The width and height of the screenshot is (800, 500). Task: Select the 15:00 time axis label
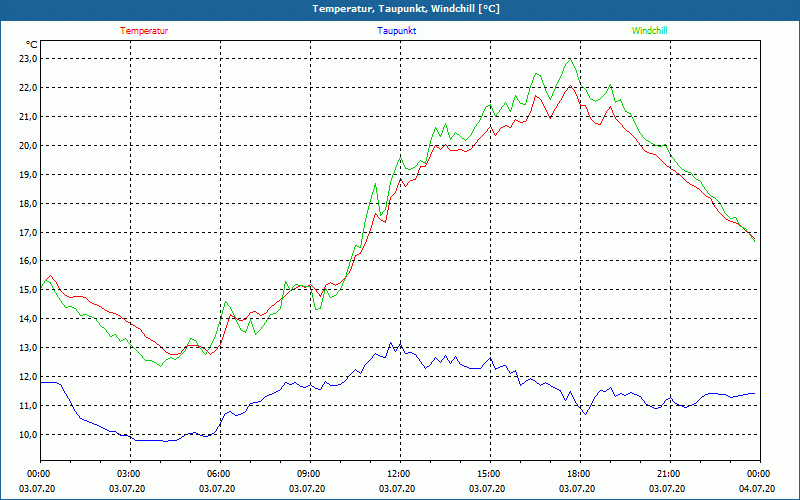tap(489, 474)
